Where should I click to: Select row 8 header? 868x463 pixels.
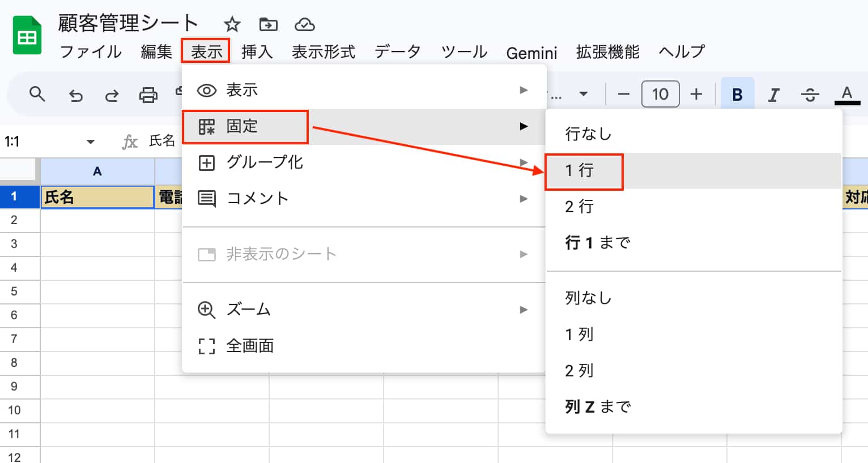20,363
